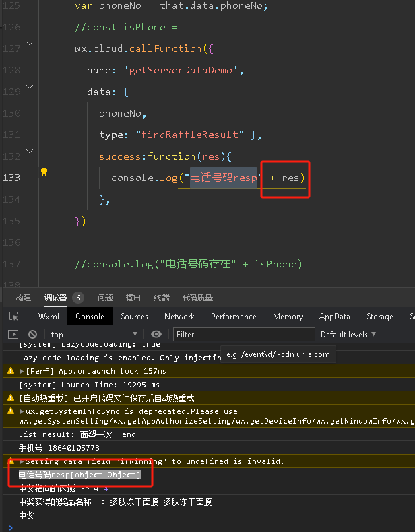The width and height of the screenshot is (415, 532).
Task: Open the AppData devtools tab
Action: point(335,317)
